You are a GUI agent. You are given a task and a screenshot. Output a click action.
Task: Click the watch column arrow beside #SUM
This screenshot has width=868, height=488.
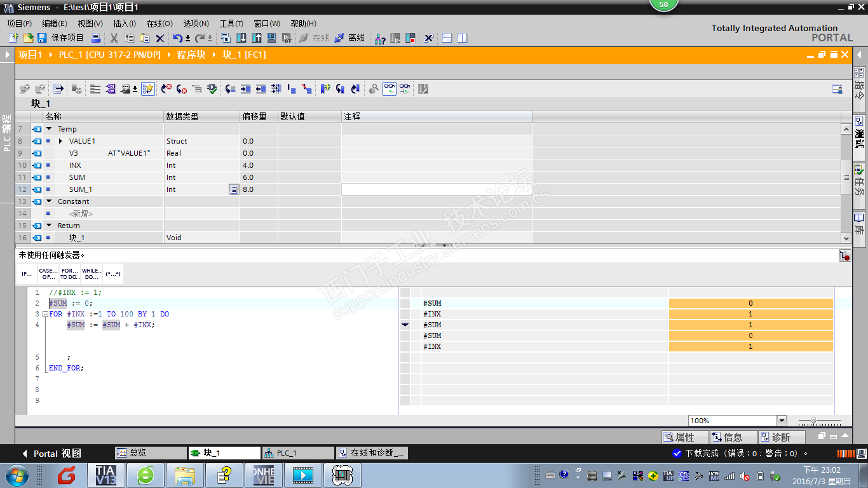[x=405, y=325]
